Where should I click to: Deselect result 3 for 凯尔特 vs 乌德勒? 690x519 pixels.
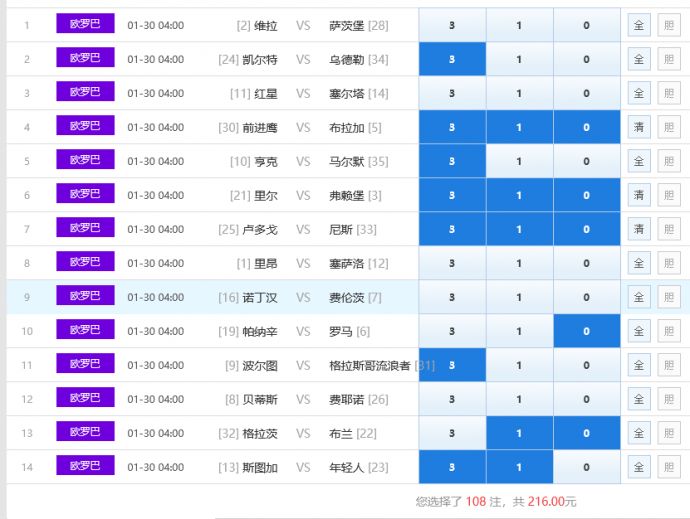[x=452, y=59]
